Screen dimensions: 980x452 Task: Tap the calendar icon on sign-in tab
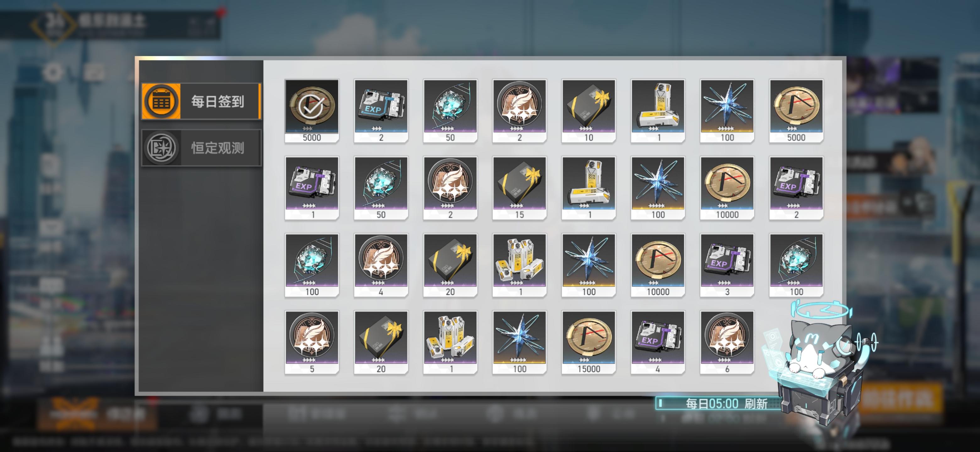tap(161, 101)
